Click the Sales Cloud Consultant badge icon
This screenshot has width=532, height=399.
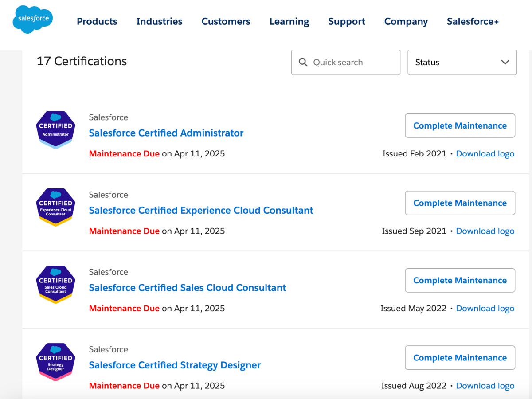(x=55, y=284)
